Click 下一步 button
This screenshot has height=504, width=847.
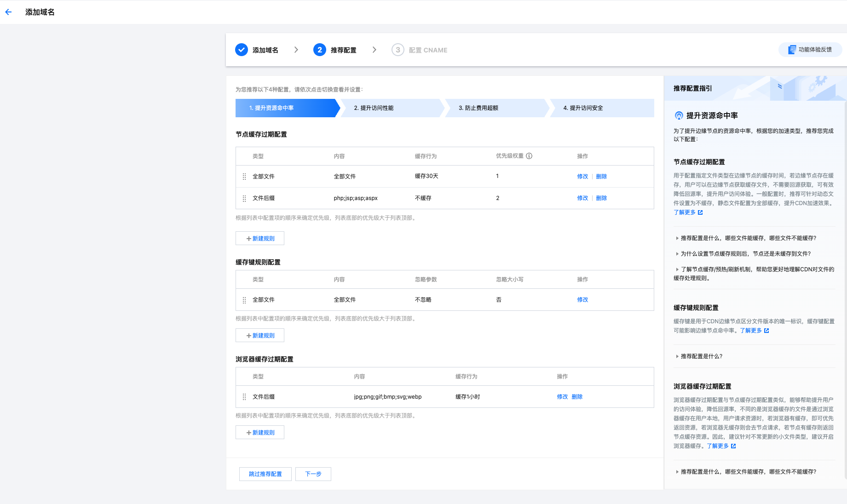click(x=313, y=474)
